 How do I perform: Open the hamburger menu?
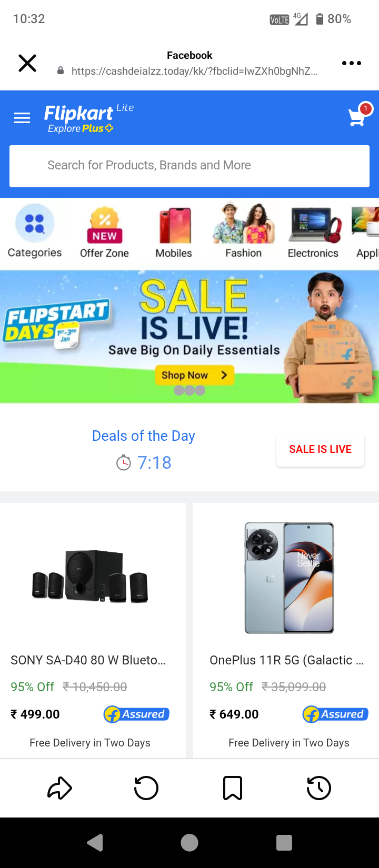[22, 118]
